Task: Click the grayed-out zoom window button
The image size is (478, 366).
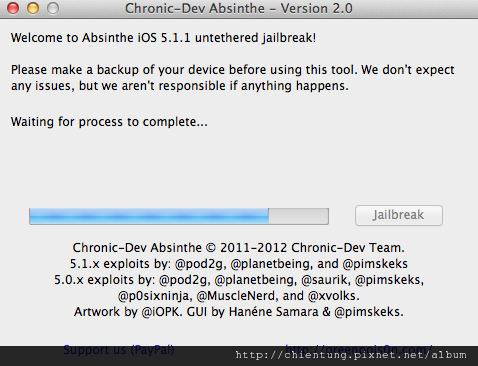Action: [53, 8]
